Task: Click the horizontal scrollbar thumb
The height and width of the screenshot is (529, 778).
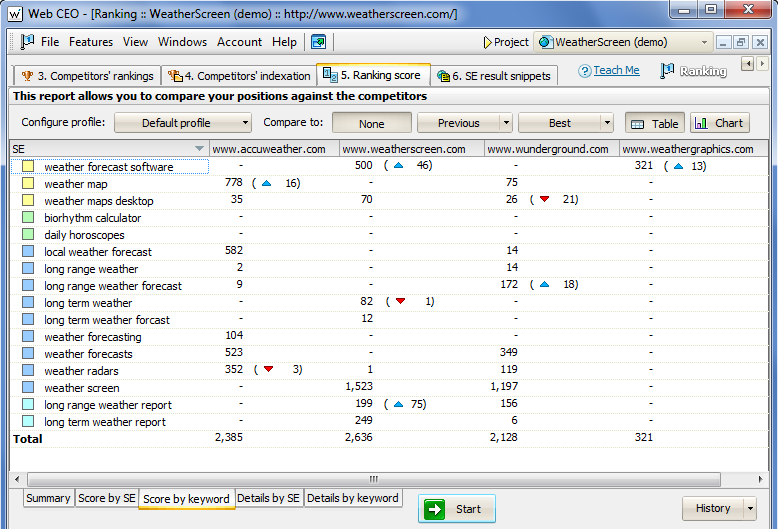Action: [374, 479]
